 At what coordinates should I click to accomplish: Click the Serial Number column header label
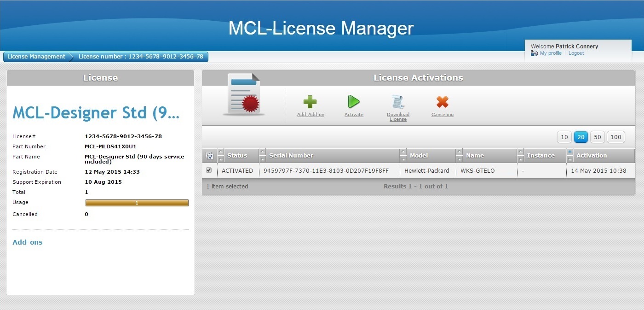291,156
